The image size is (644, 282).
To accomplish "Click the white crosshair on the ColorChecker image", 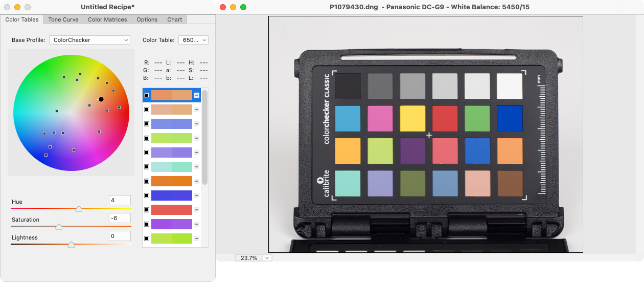I will point(429,135).
